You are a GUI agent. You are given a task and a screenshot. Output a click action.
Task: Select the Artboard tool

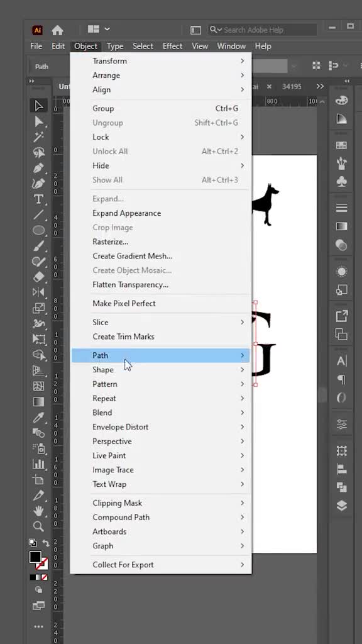coord(38,479)
